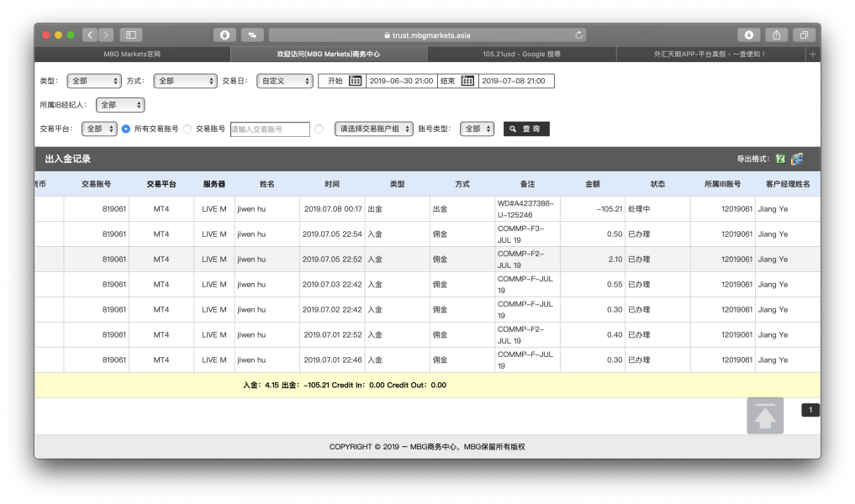Click the 2019.07.05 22:54 time cell
Image resolution: width=855 pixels, height=504 pixels.
coord(332,234)
